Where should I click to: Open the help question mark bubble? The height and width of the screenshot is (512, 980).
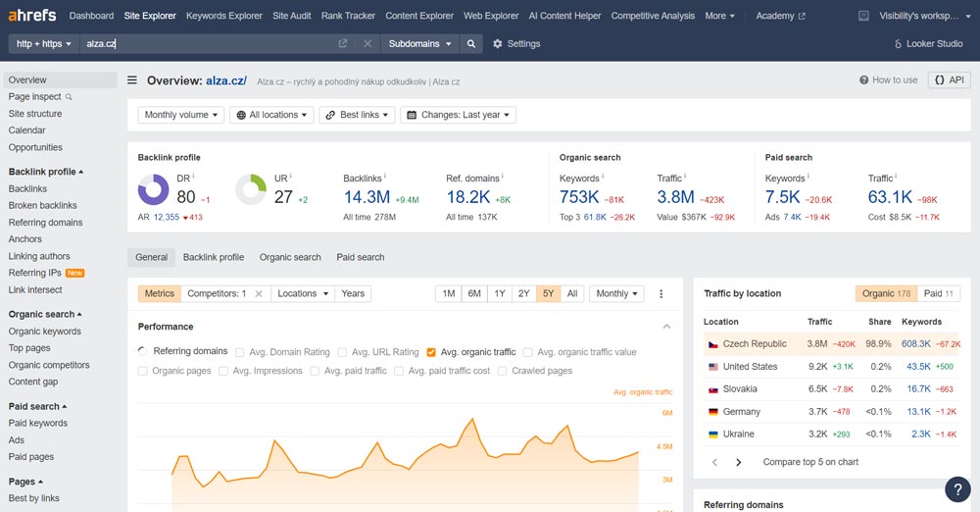pyautogui.click(x=957, y=489)
